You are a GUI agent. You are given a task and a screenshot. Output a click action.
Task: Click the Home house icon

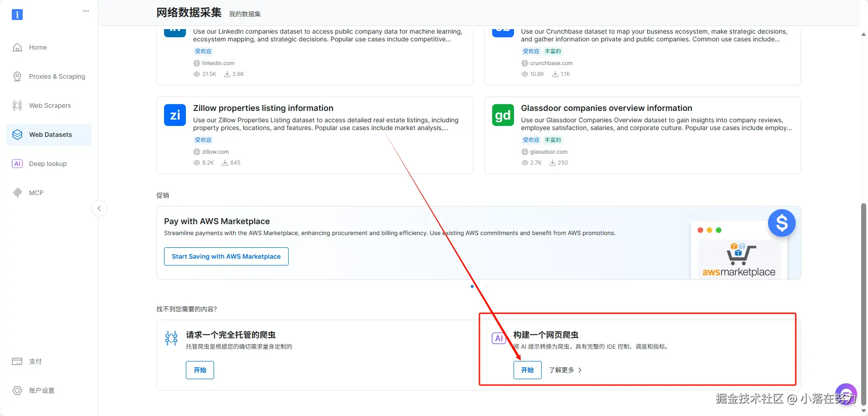pos(17,47)
